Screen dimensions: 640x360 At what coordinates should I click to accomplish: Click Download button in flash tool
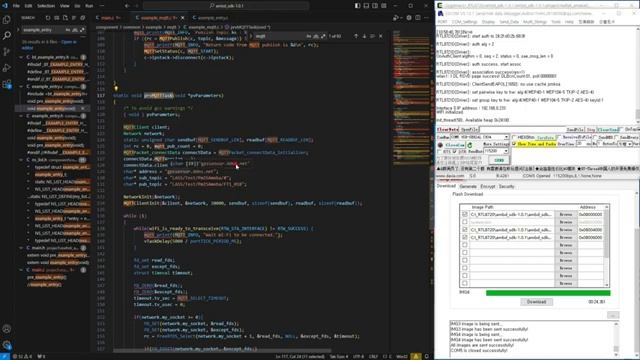[536, 302]
